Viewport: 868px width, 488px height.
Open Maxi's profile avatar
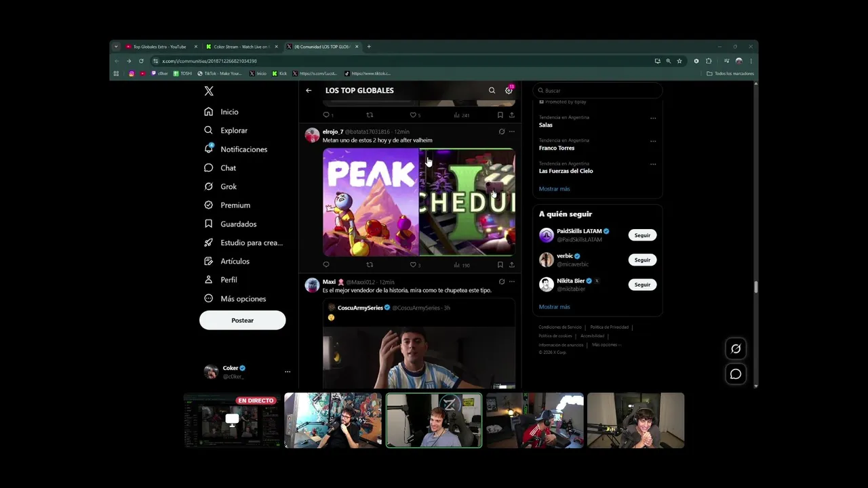tap(312, 285)
